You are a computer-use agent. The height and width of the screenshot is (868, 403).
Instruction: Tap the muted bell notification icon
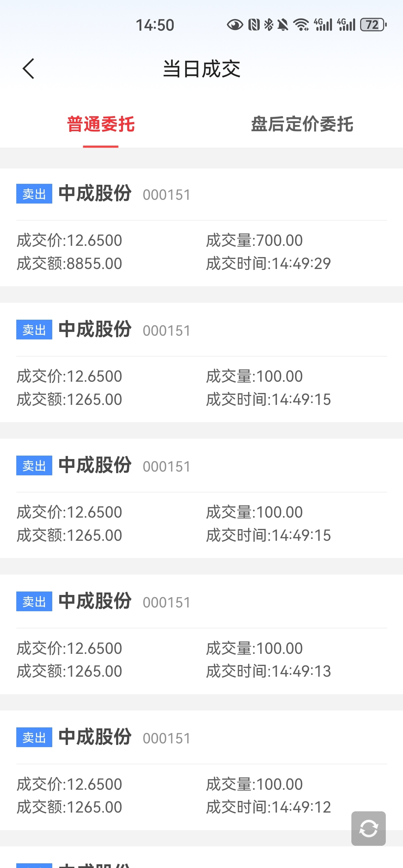pyautogui.click(x=283, y=25)
